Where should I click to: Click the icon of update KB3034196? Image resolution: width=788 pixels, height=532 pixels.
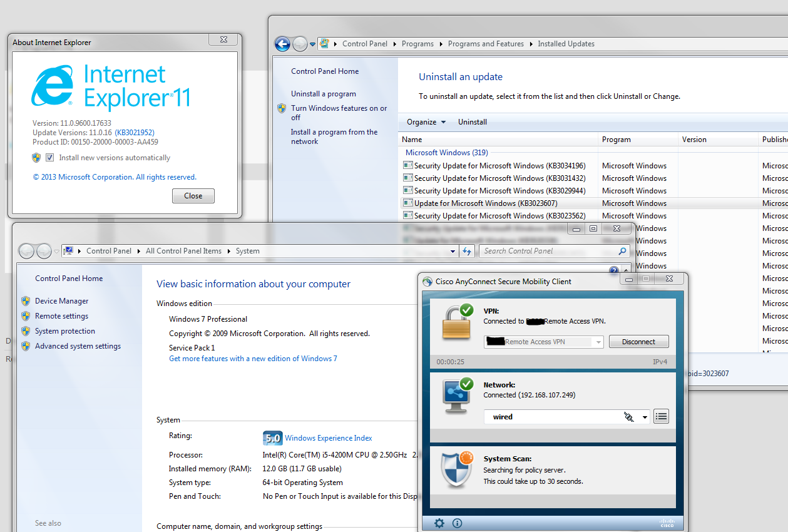point(408,165)
